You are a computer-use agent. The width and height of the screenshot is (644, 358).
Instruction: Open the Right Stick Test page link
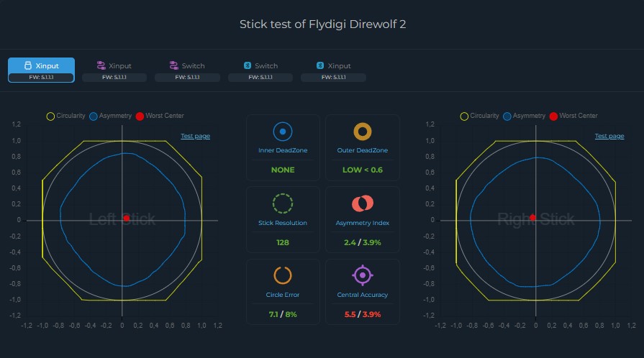(609, 136)
